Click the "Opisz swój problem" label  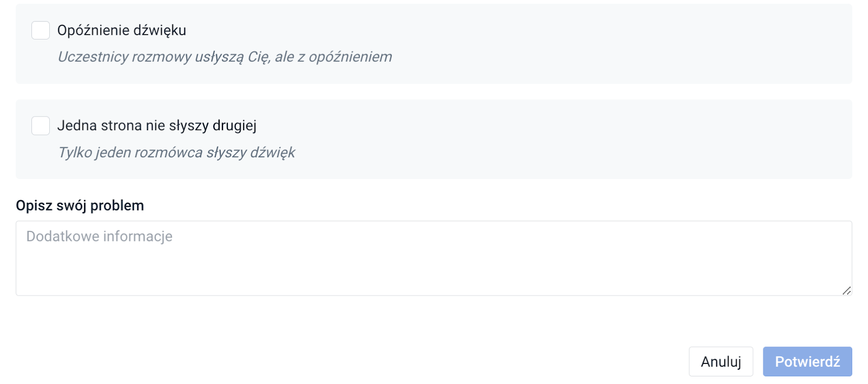80,206
